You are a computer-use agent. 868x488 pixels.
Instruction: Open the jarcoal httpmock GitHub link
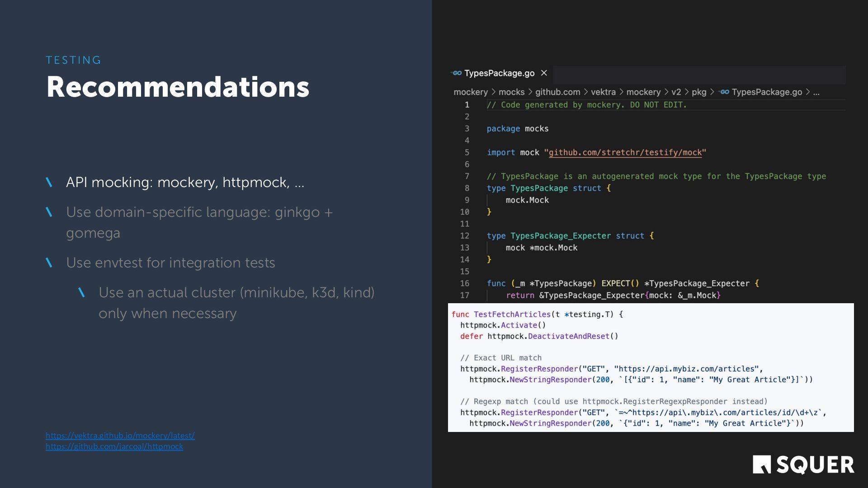point(114,446)
